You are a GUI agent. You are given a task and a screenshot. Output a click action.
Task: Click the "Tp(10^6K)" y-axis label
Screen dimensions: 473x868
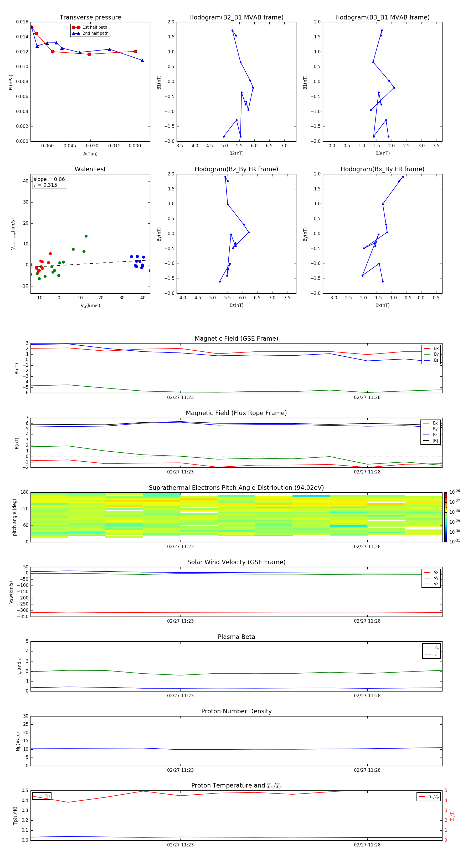[x=15, y=815]
